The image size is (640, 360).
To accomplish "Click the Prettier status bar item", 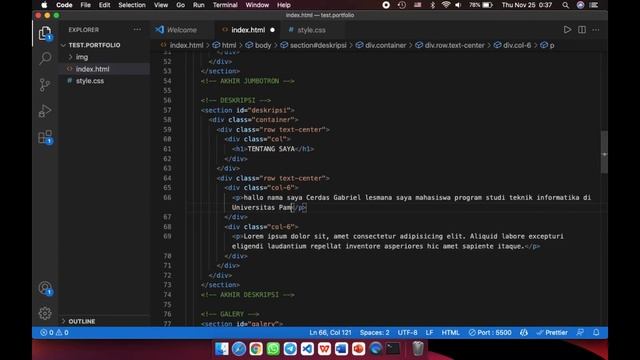I will pyautogui.click(x=552, y=333).
